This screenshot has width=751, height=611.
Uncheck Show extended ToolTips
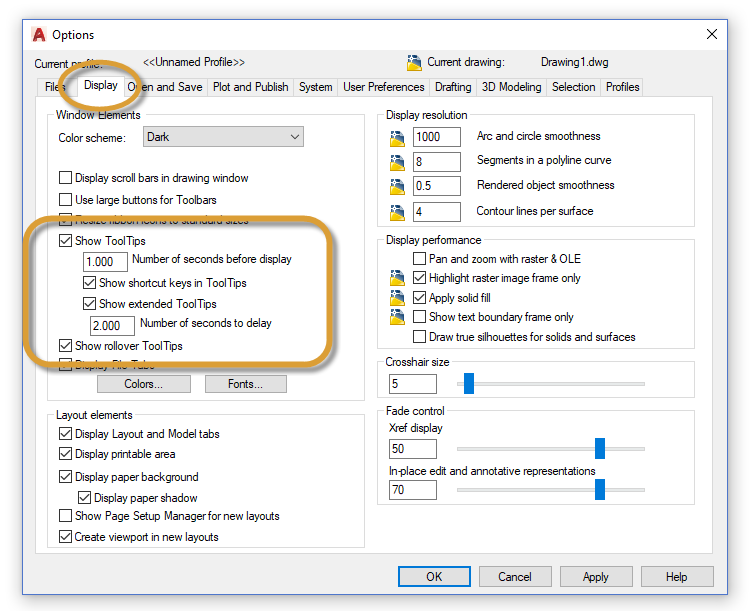89,304
